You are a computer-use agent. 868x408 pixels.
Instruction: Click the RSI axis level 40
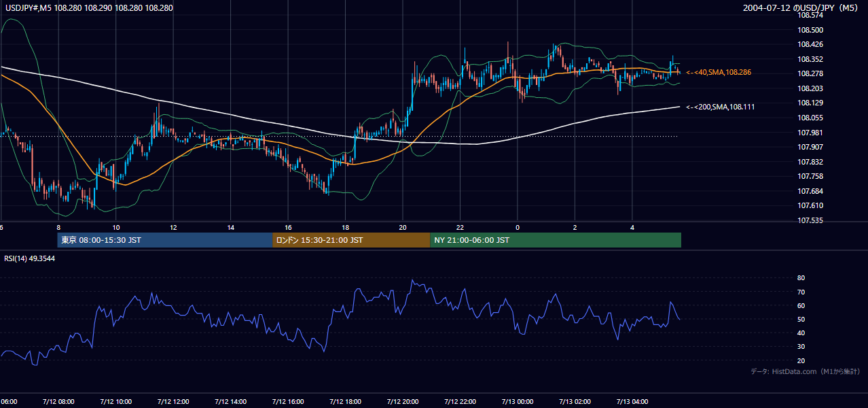click(801, 333)
